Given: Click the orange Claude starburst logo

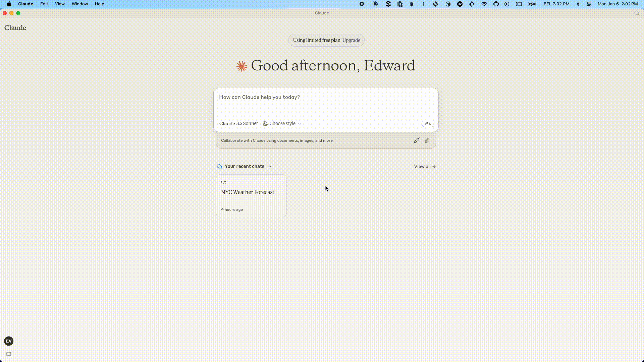Looking at the screenshot, I should click(x=241, y=66).
